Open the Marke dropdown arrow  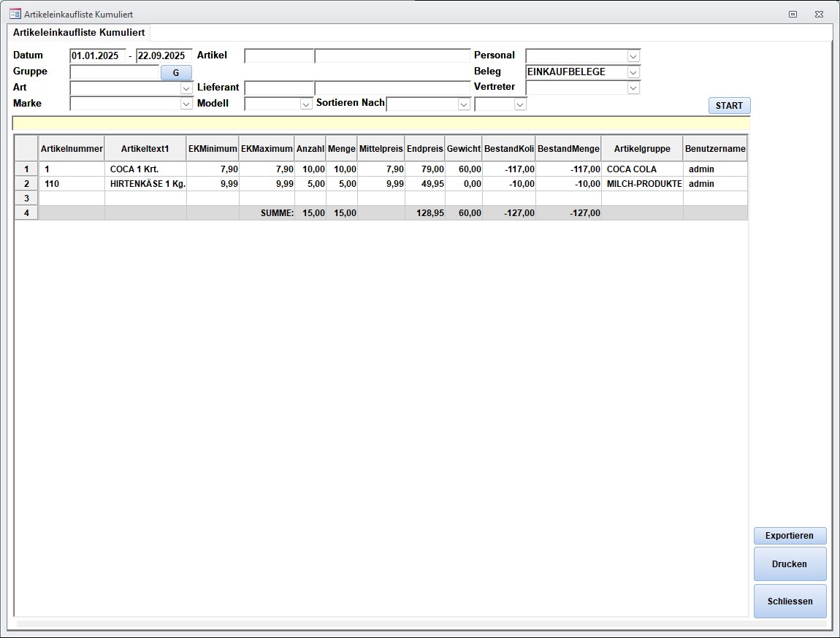(186, 104)
